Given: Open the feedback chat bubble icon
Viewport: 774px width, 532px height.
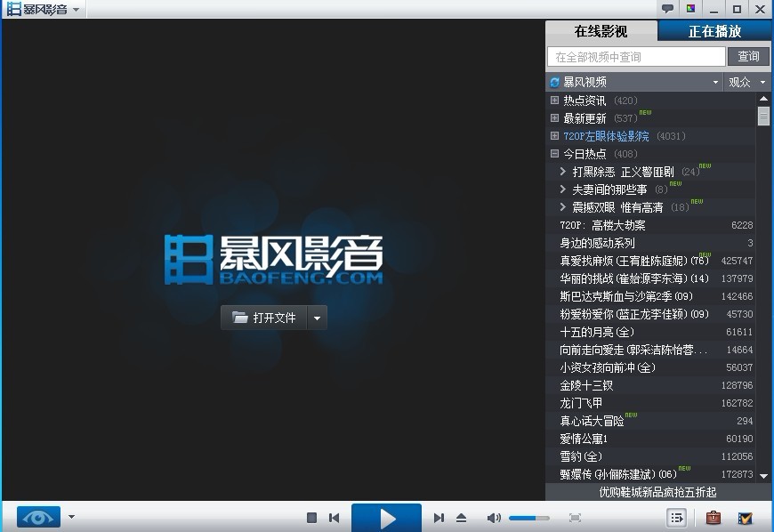Looking at the screenshot, I should point(667,9).
